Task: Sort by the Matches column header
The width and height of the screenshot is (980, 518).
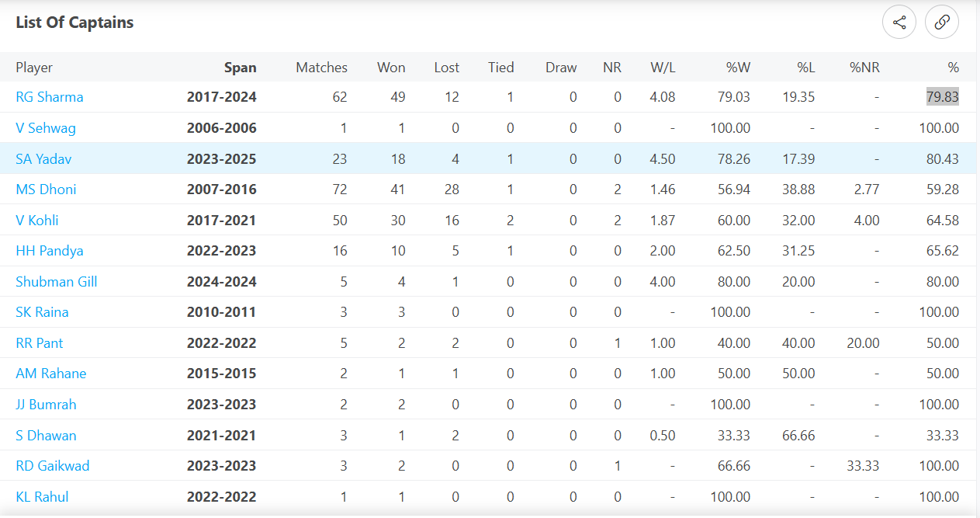Action: (322, 68)
